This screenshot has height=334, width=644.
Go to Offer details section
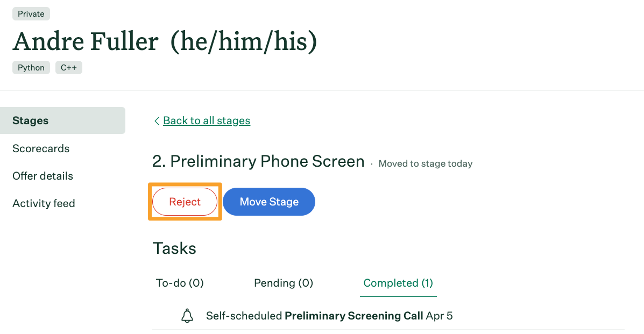click(x=43, y=176)
